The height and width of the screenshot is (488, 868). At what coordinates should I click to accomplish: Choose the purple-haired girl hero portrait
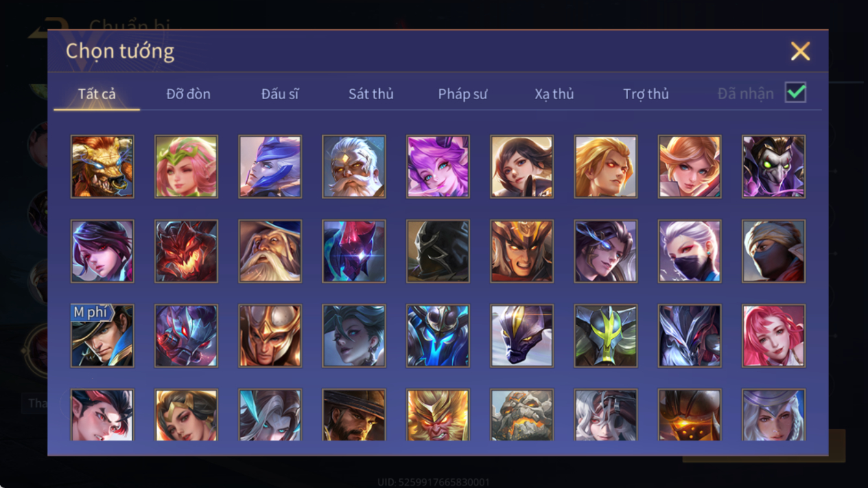click(438, 167)
